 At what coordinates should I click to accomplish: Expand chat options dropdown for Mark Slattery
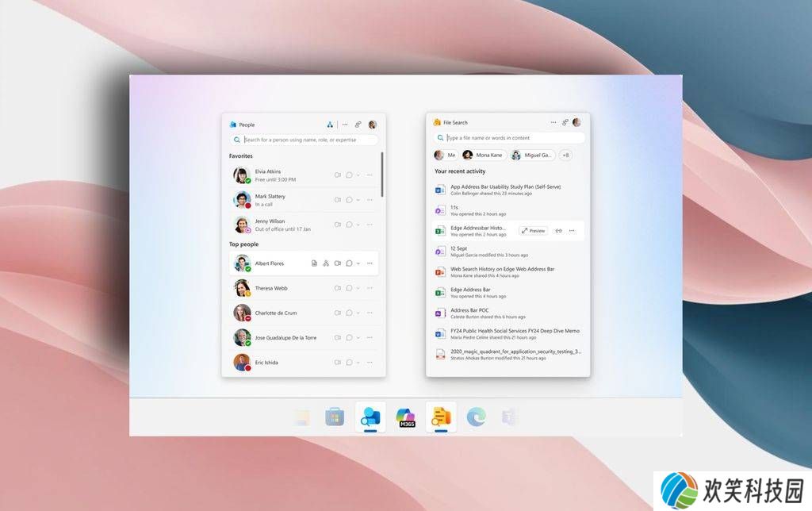click(358, 200)
